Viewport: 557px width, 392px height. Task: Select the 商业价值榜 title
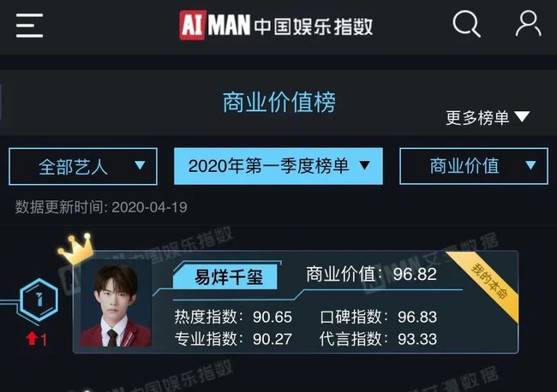click(x=278, y=103)
